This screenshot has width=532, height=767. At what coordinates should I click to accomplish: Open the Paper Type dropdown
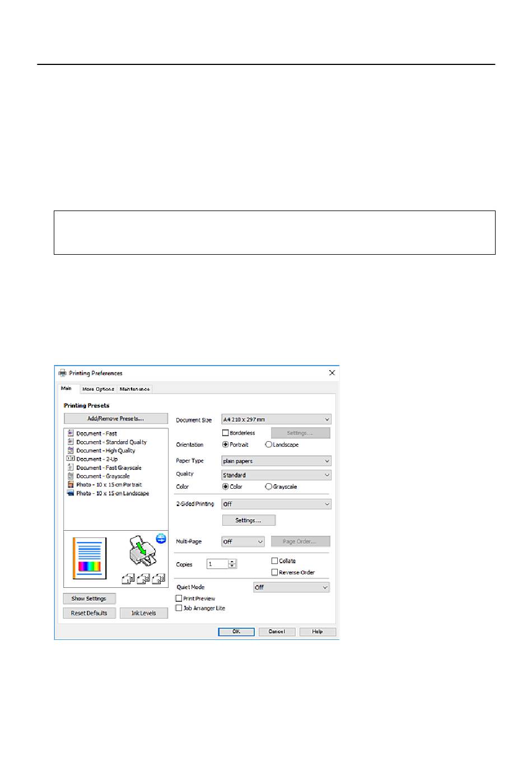coord(276,461)
